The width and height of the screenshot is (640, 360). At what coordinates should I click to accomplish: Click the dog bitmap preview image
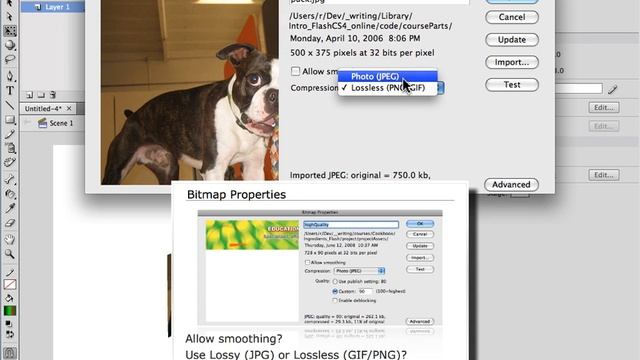(x=190, y=92)
